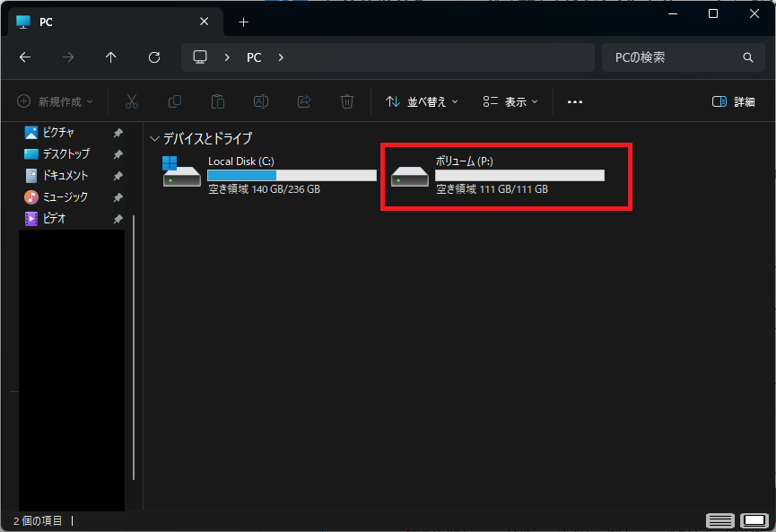Click the Delete trash icon
Viewport: 776px width, 532px height.
click(x=347, y=101)
